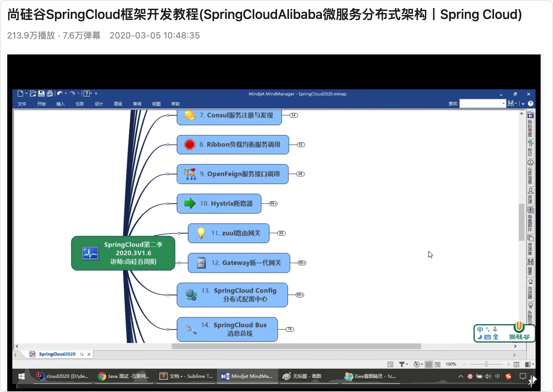Click the binoculars find icon
Image resolution: width=553 pixels, height=392 pixels.
[x=511, y=103]
